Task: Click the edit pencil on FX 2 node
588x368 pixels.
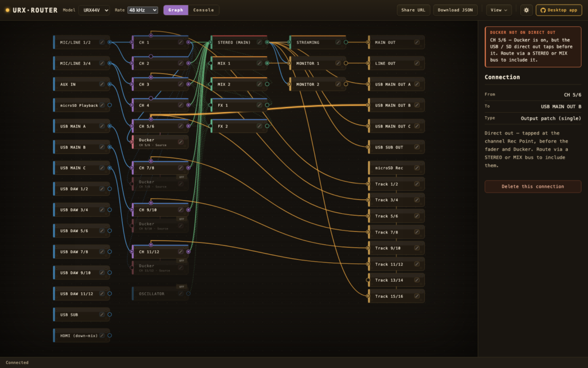Action: [x=259, y=126]
